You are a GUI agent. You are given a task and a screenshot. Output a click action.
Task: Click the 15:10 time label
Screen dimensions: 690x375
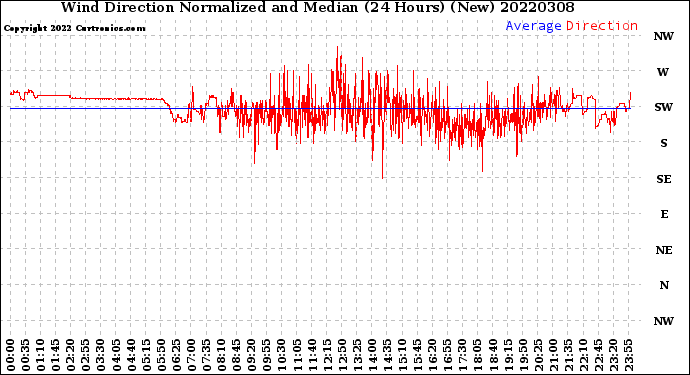click(402, 355)
